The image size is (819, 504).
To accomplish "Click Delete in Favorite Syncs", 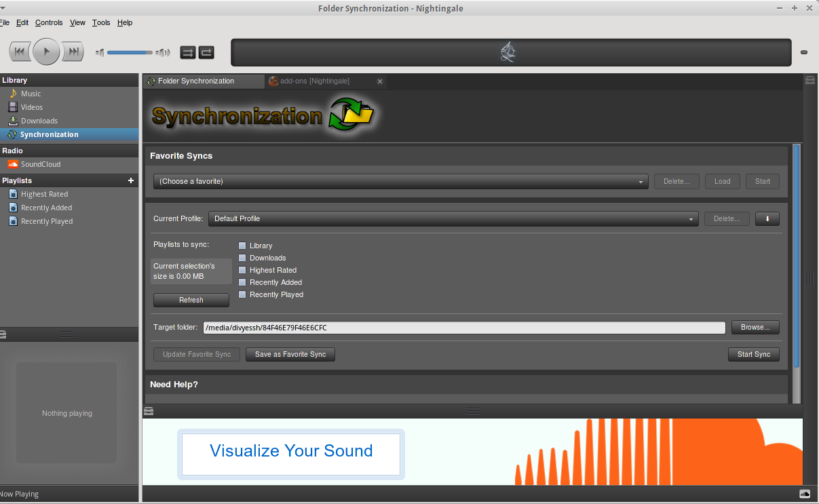I will tap(677, 181).
